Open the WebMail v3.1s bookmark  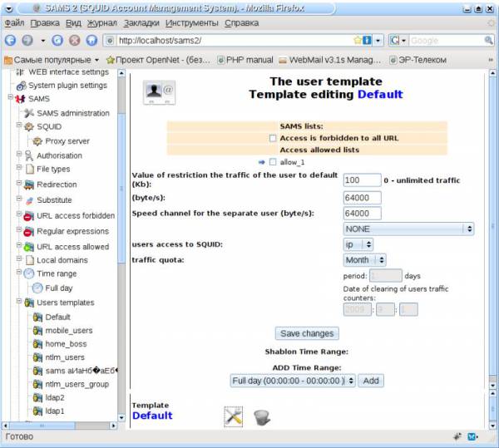coord(329,60)
